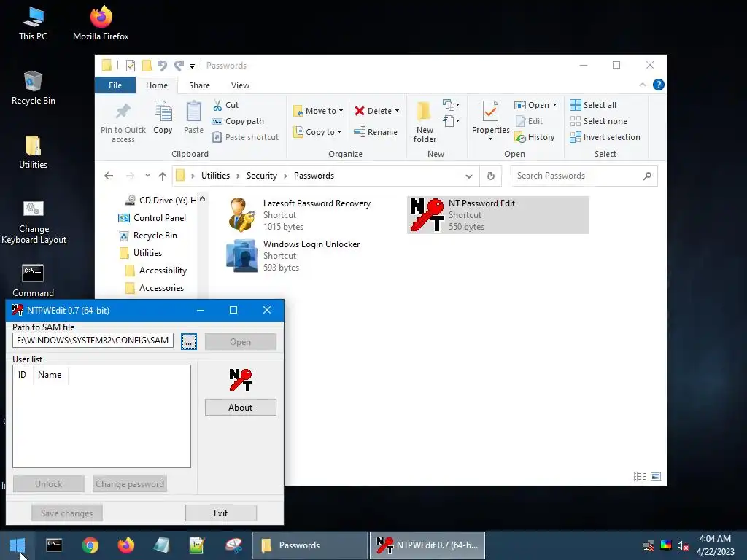Open address bar history dropdown
This screenshot has height=560, width=747.
pos(469,176)
